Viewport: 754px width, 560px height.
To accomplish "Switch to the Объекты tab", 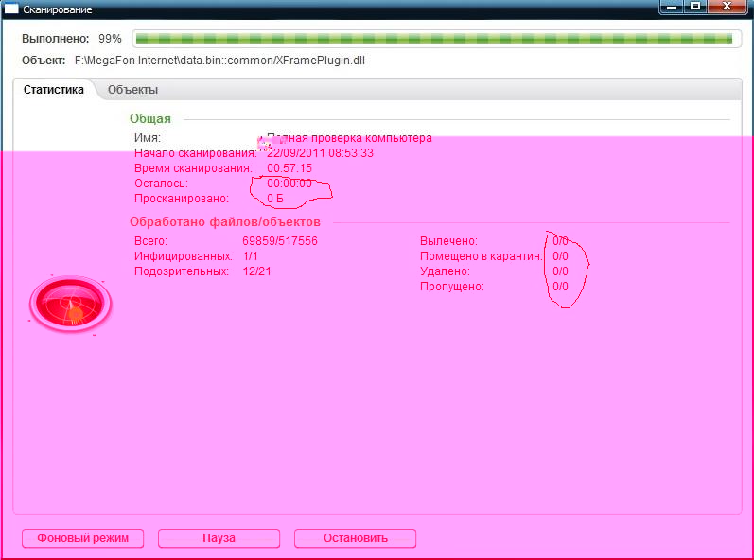I will click(132, 90).
